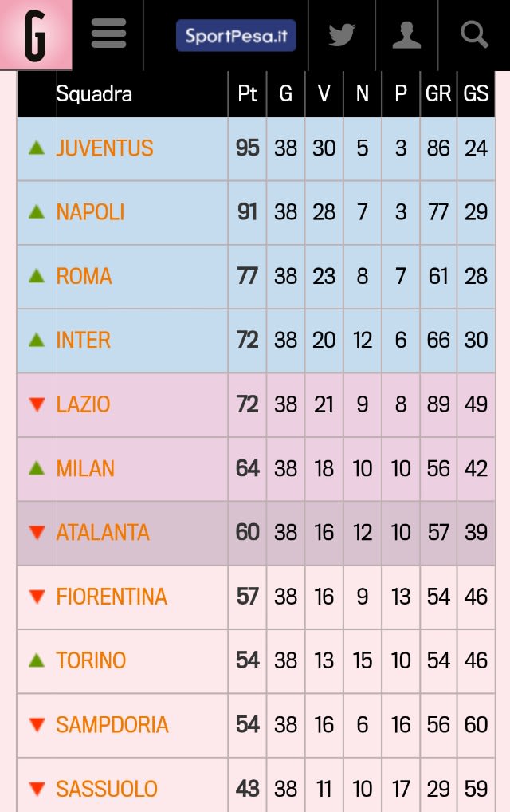This screenshot has width=510, height=812.
Task: Click the search magnifier icon
Action: [x=474, y=34]
